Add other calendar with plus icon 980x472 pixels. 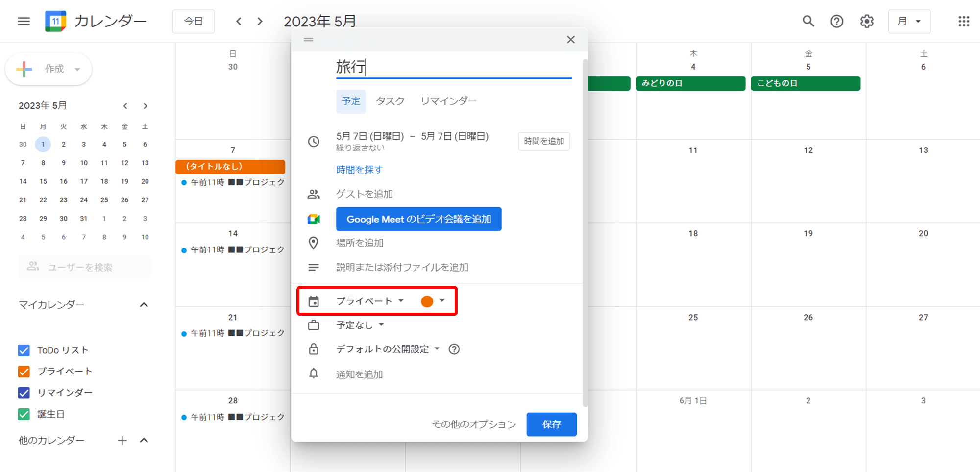[122, 440]
